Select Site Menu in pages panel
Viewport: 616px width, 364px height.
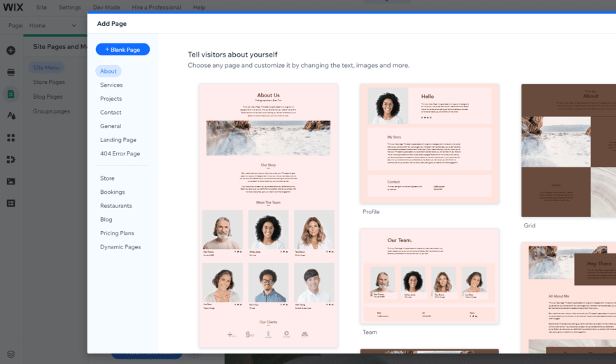(46, 67)
